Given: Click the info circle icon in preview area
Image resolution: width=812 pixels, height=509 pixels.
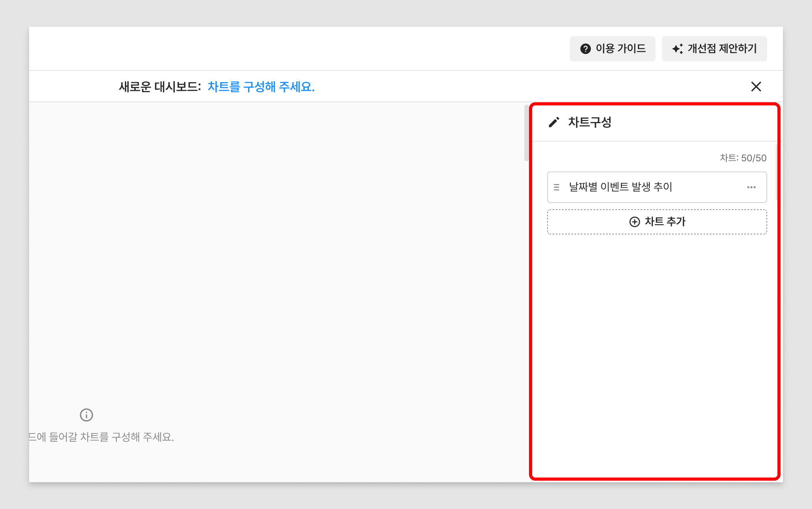Looking at the screenshot, I should (86, 415).
